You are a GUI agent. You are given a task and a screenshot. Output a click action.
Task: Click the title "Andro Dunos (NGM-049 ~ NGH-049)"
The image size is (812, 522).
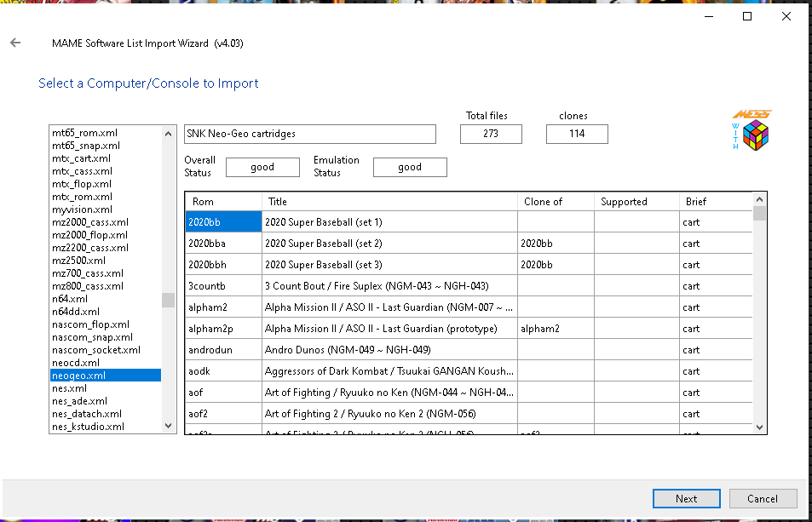(348, 350)
